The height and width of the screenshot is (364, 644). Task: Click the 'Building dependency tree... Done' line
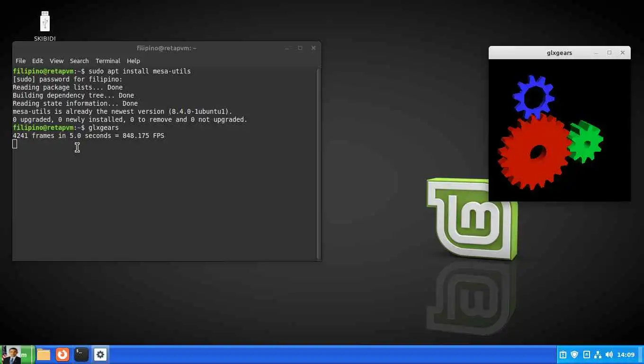tap(73, 95)
